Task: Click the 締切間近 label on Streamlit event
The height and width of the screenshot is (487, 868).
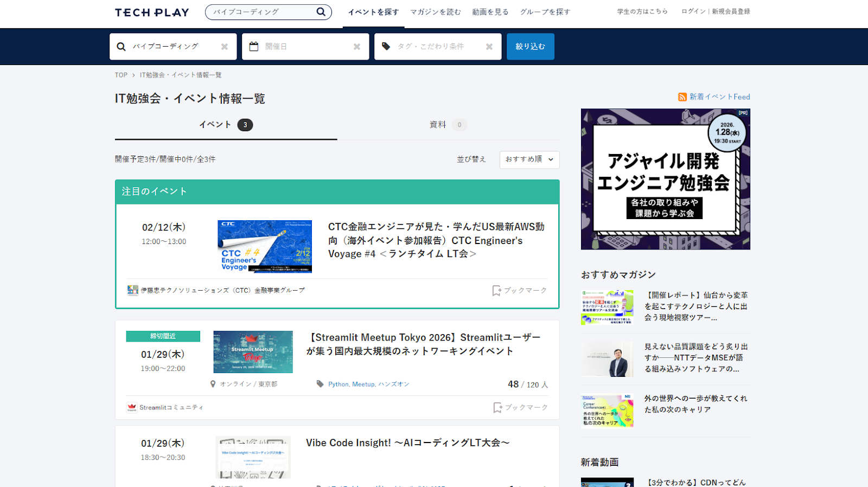Action: [163, 336]
